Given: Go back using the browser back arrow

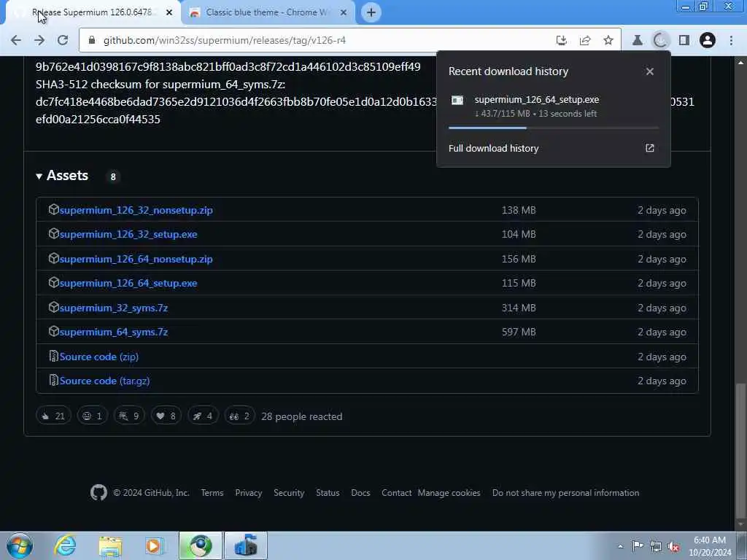Looking at the screenshot, I should point(16,41).
